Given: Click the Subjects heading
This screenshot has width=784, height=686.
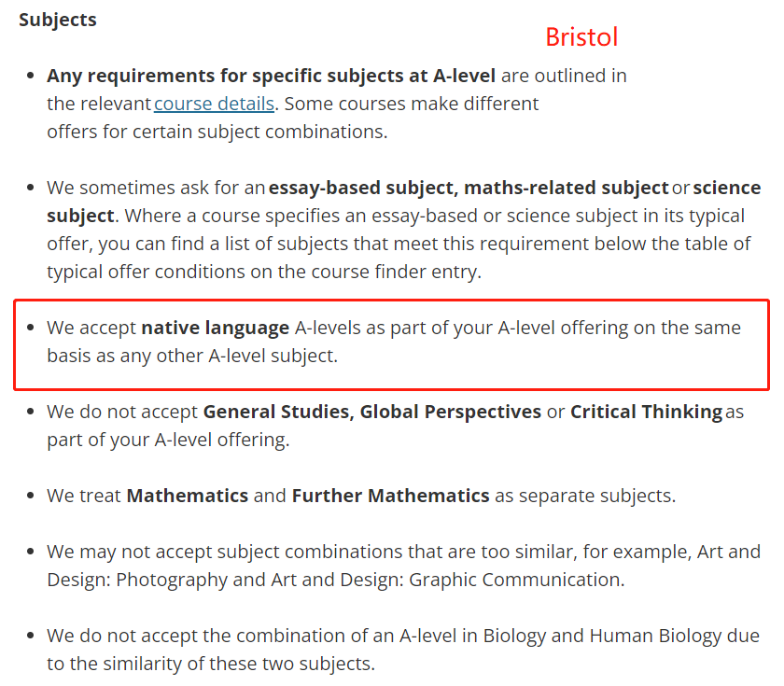Looking at the screenshot, I should (x=58, y=20).
